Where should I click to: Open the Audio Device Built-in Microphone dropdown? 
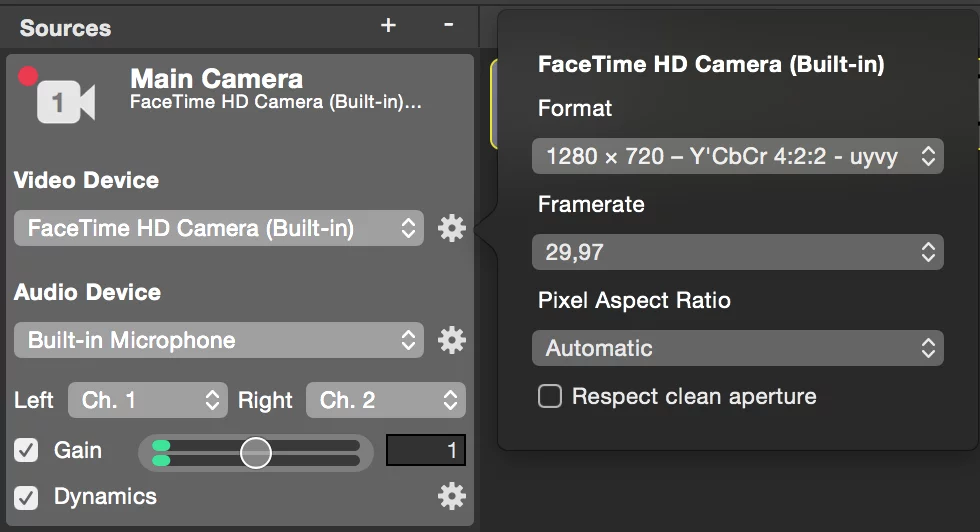[x=219, y=340]
